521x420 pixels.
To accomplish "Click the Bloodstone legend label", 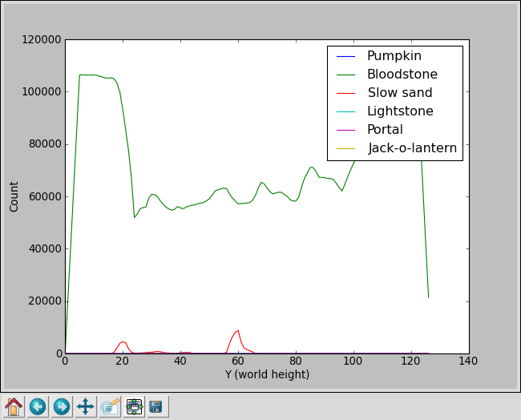I will pos(402,75).
